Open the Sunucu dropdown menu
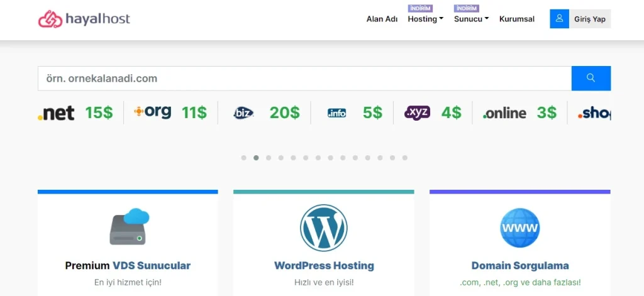The width and height of the screenshot is (644, 296). 472,19
